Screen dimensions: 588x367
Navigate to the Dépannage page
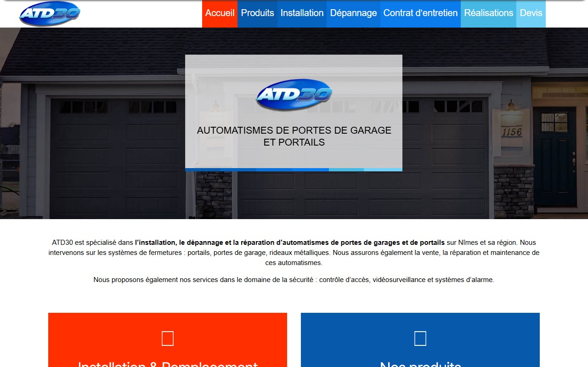[x=353, y=14]
